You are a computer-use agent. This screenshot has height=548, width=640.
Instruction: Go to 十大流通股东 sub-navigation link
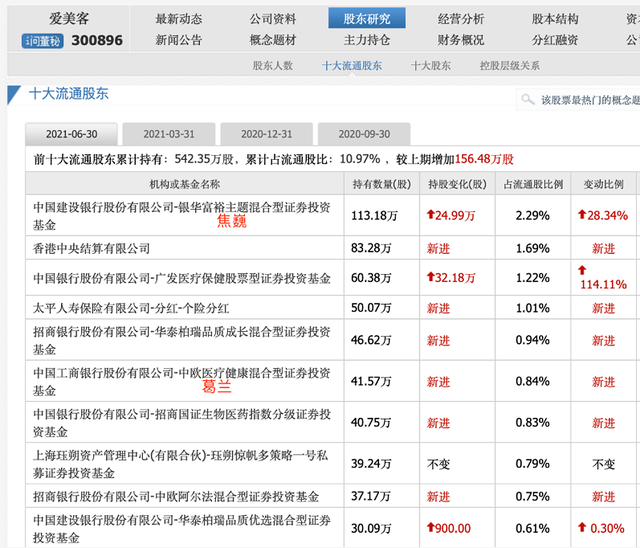click(x=352, y=66)
